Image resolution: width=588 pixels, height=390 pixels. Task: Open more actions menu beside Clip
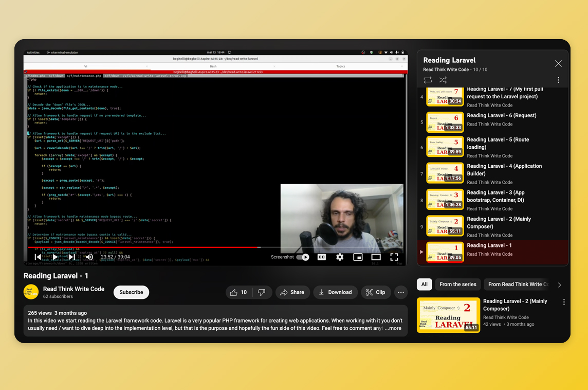coord(401,292)
